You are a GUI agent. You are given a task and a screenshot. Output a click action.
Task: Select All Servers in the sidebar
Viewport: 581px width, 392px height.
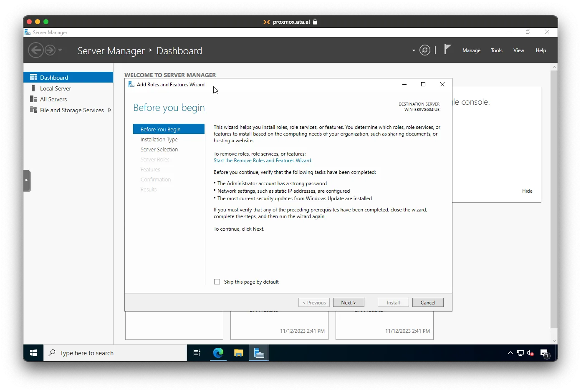(x=68, y=99)
